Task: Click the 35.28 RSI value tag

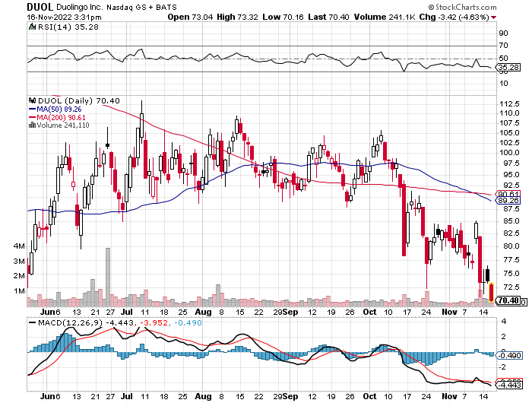Action: coord(508,68)
